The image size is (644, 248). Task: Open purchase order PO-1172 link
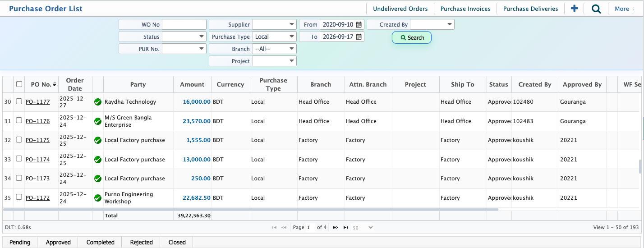click(x=37, y=198)
